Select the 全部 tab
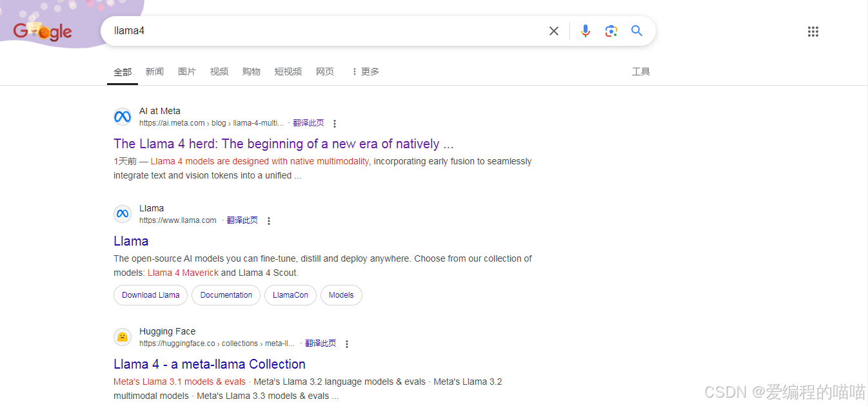This screenshot has width=868, height=406. tap(123, 72)
